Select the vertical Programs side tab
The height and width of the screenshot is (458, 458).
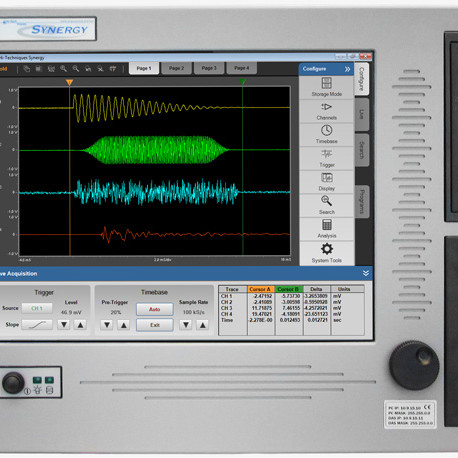pos(362,202)
